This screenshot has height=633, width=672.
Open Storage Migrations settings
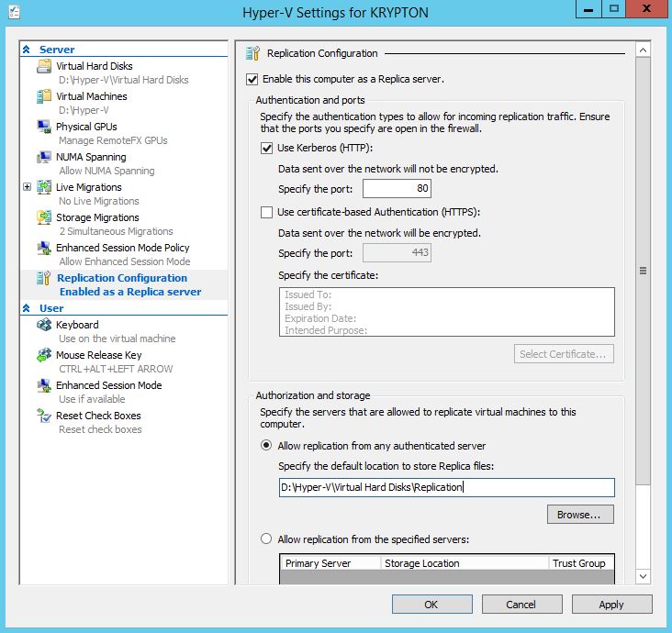pos(97,217)
